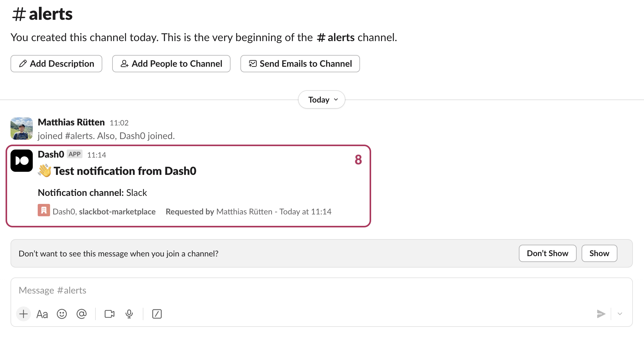Open the slash shortcuts icon
Viewport: 644px width, 338px height.
[157, 314]
